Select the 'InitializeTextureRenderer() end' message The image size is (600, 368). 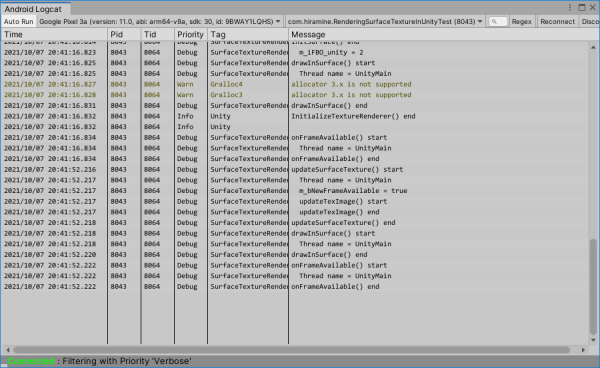[x=353, y=116]
